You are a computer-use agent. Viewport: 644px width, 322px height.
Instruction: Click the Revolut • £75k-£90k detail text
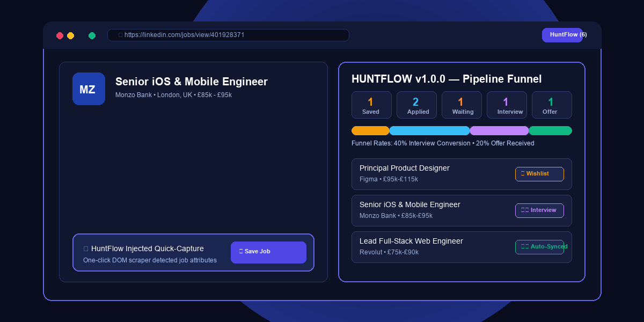(389, 252)
